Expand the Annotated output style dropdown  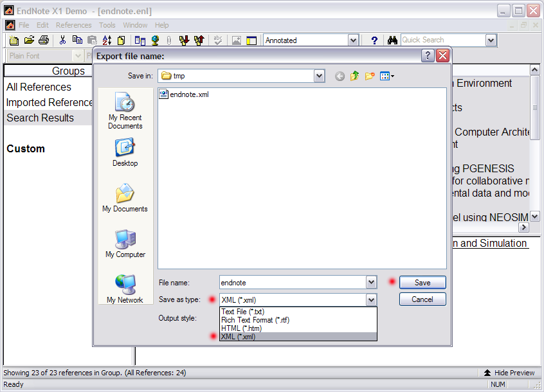352,40
